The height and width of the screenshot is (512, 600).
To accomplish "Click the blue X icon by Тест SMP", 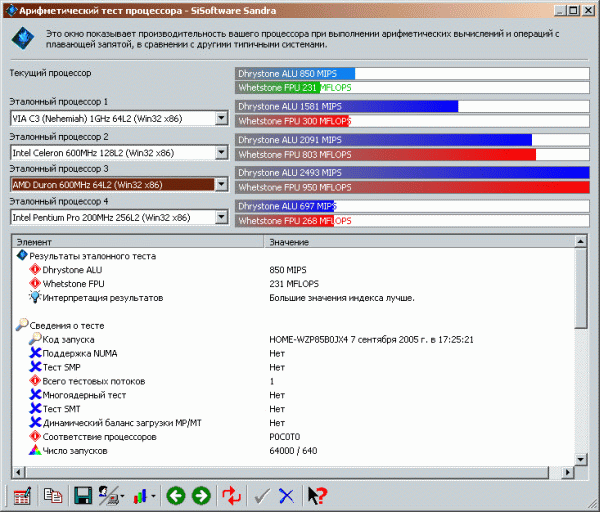I will [35, 367].
